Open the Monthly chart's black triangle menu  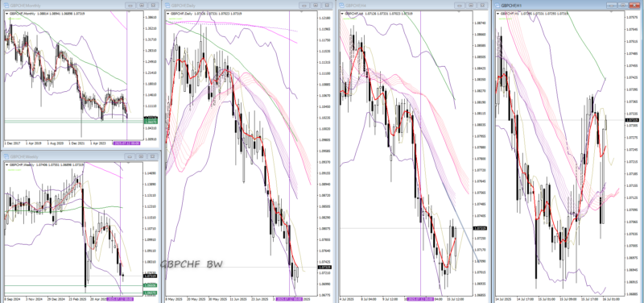coord(6,13)
